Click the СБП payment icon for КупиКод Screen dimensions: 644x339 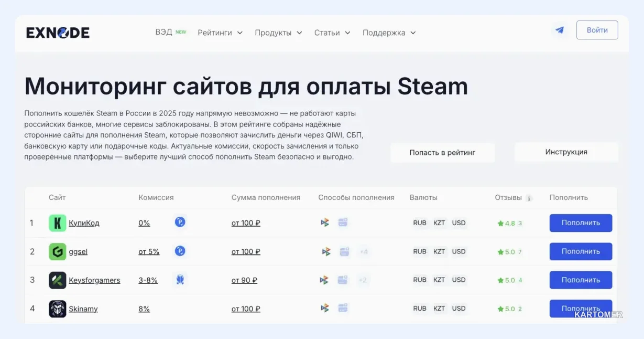(325, 223)
